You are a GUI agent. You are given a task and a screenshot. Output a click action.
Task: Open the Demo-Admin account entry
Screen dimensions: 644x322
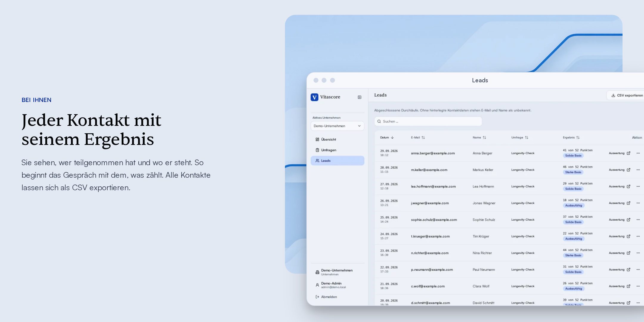coord(337,285)
